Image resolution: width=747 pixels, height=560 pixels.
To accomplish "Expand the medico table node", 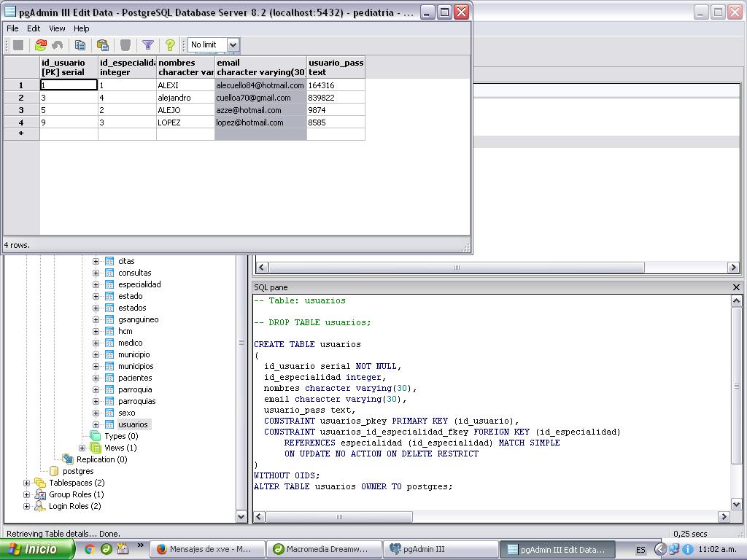I will coord(96,343).
